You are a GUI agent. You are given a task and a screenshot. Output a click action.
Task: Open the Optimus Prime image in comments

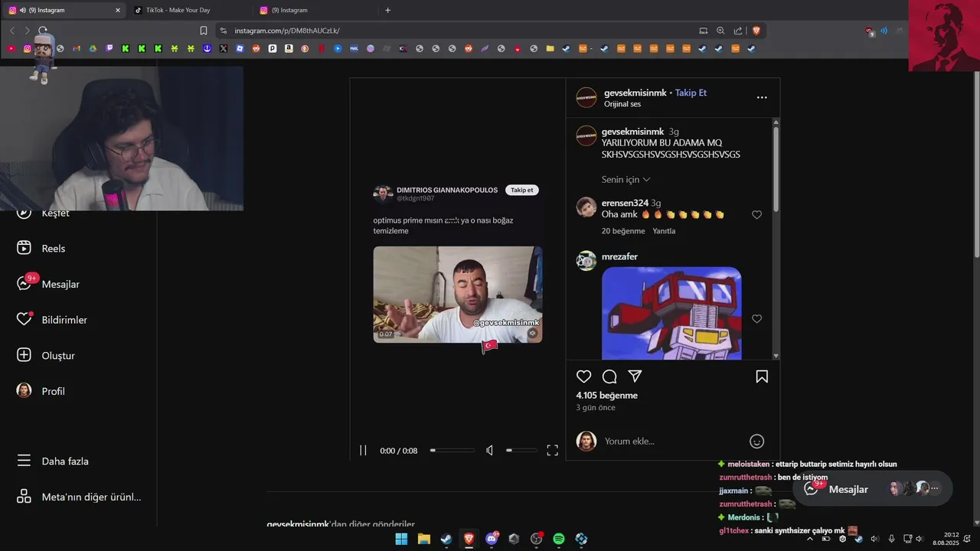click(x=671, y=313)
